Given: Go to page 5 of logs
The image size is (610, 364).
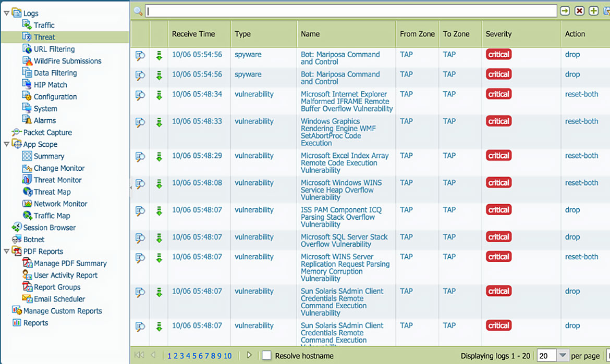Looking at the screenshot, I should [x=194, y=356].
